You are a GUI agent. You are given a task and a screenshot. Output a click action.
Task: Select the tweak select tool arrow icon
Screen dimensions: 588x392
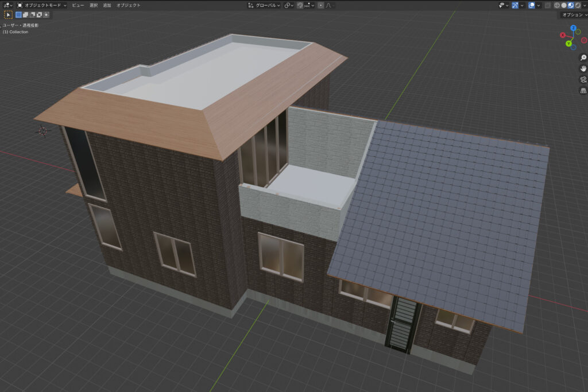[x=9, y=14]
